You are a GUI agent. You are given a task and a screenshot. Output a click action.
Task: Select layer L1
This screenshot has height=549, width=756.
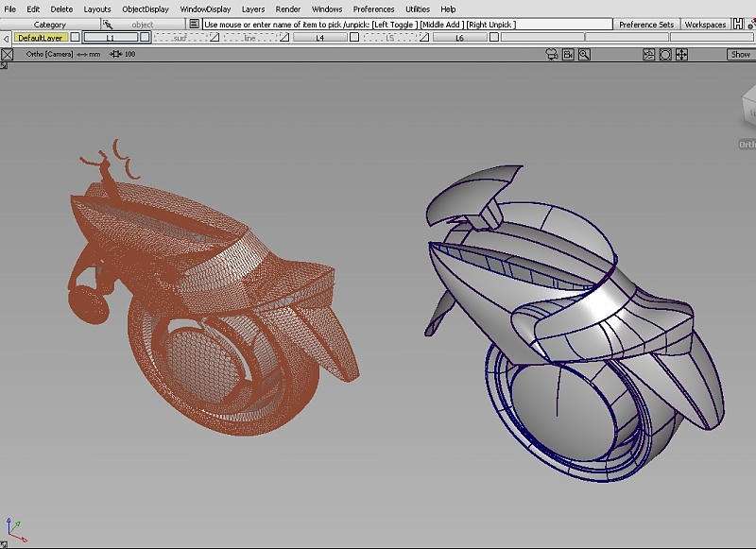pyautogui.click(x=111, y=37)
